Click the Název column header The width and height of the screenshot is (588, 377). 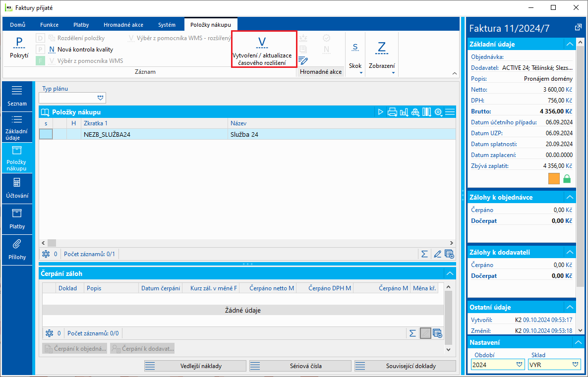point(342,123)
